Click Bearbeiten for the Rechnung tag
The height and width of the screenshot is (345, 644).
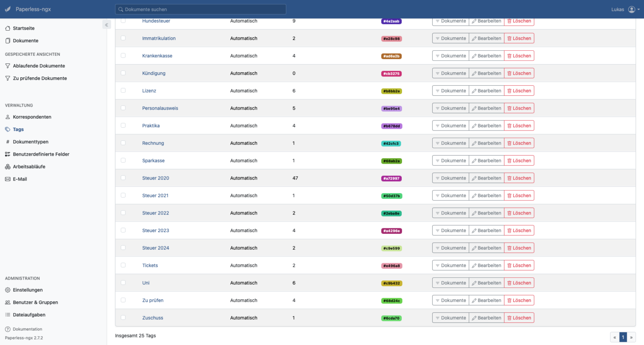click(486, 143)
